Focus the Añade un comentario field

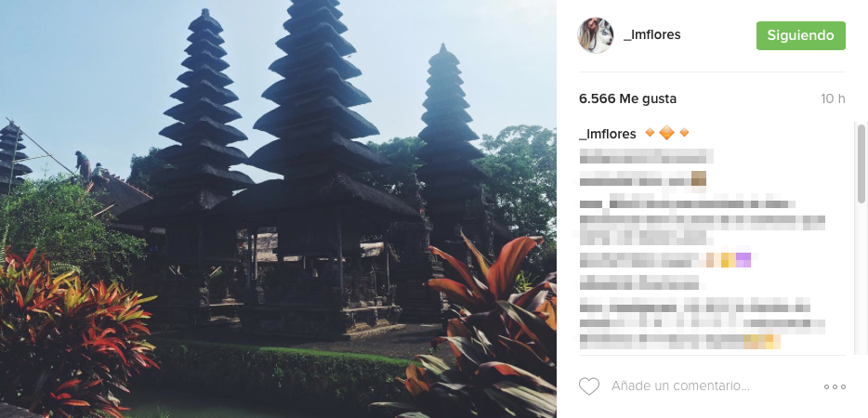[x=680, y=385]
